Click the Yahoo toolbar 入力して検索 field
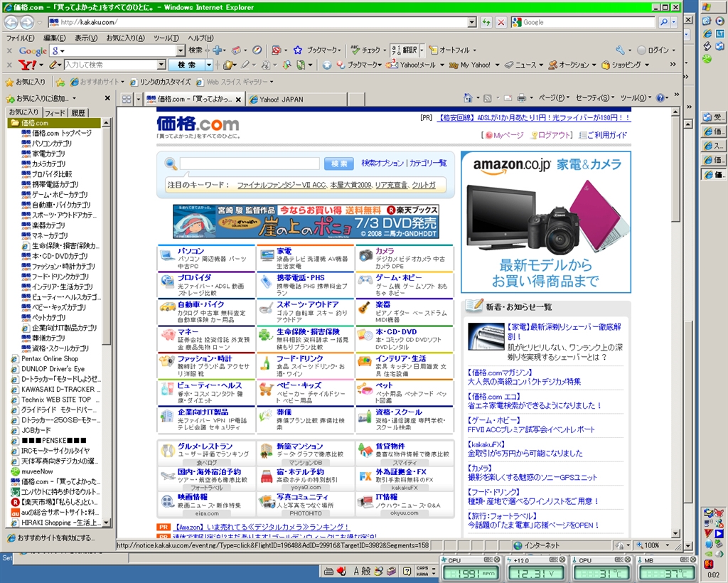728x583 pixels. coord(112,65)
